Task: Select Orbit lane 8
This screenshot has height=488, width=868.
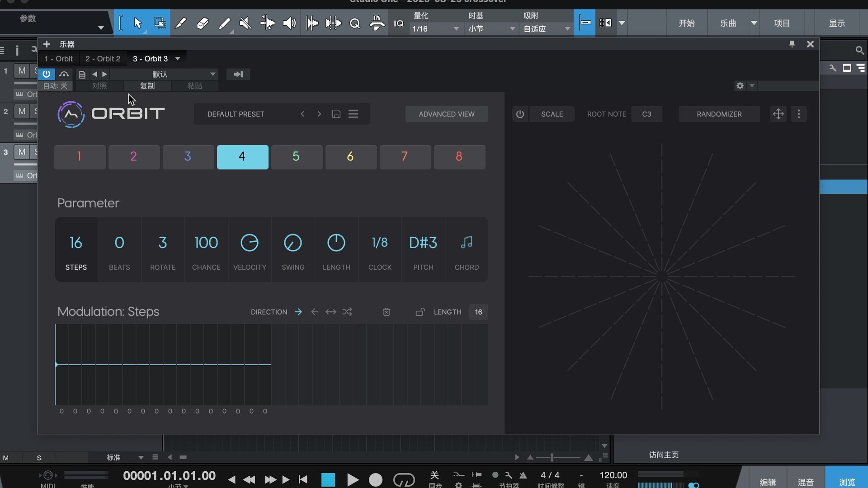Action: pos(459,157)
